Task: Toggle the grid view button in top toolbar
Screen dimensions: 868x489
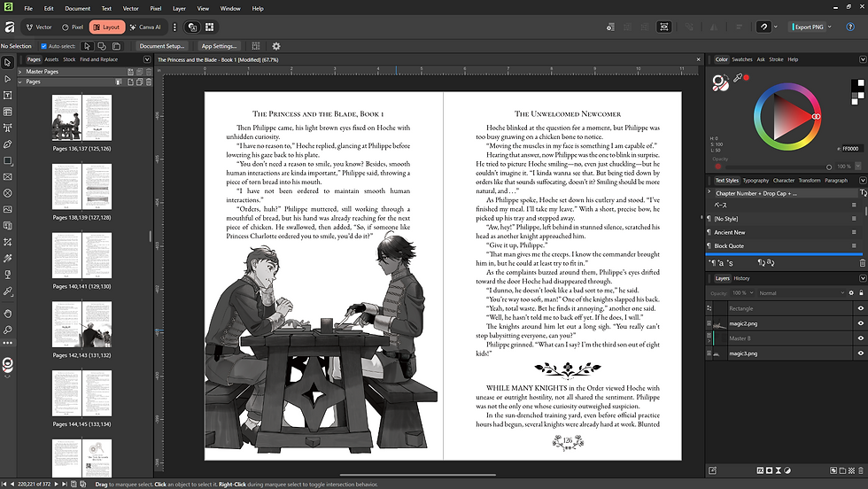Action: pyautogui.click(x=209, y=27)
